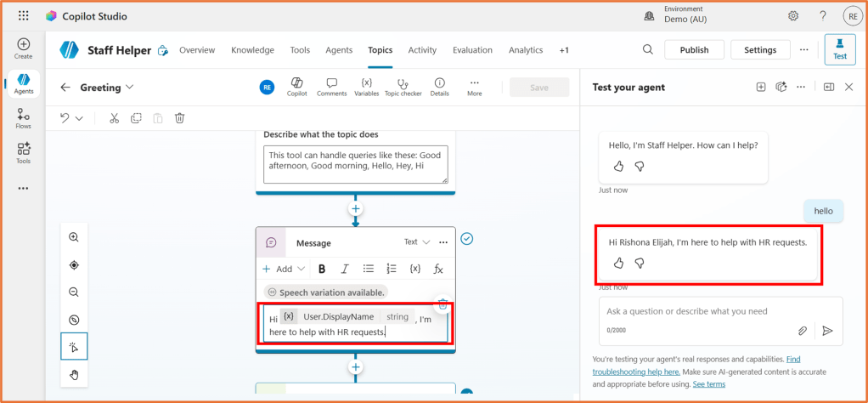Image resolution: width=868 pixels, height=403 pixels.
Task: Zoom in on the canvas
Action: pyautogui.click(x=74, y=238)
